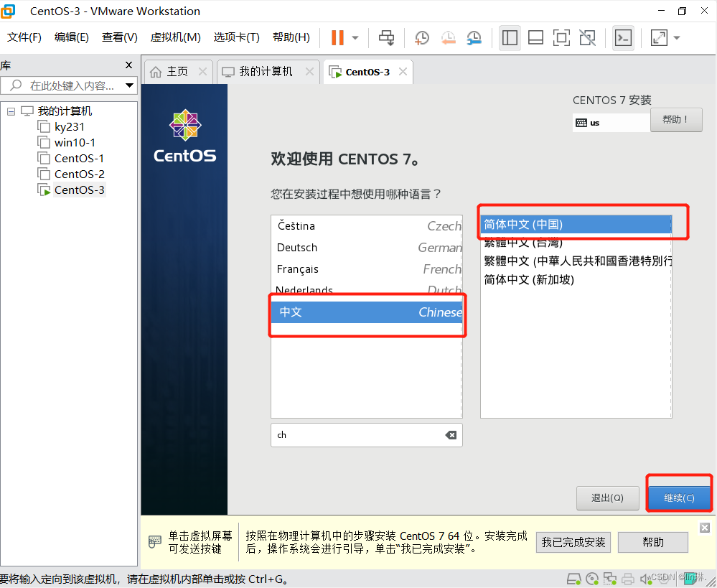Enter full screen mode icon

coord(561,37)
